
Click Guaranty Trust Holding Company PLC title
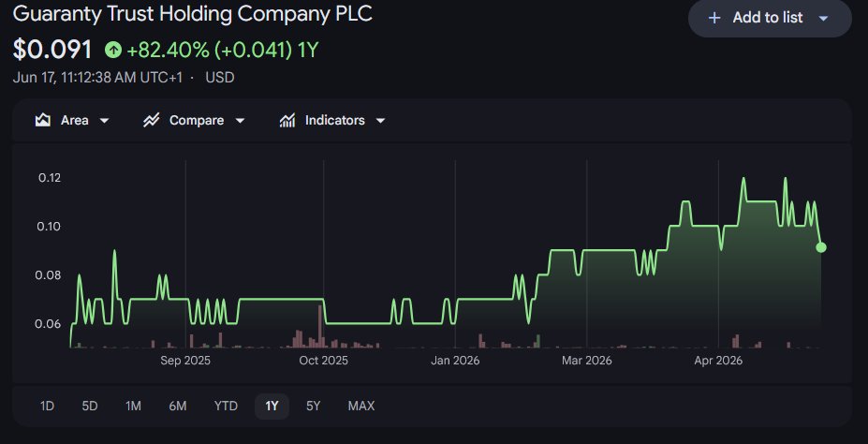click(x=192, y=14)
